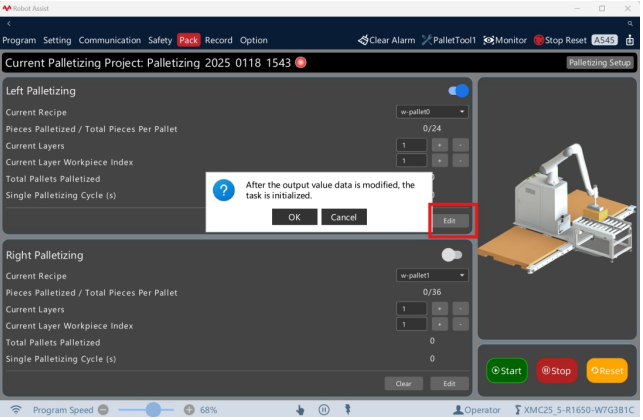Click Stop Reset in the toolbar

click(560, 40)
